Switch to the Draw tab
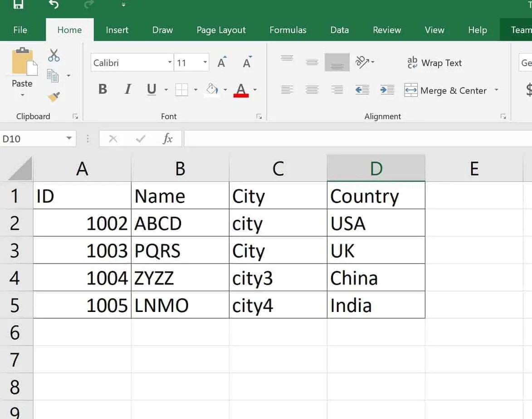The width and height of the screenshot is (532, 419). click(162, 30)
